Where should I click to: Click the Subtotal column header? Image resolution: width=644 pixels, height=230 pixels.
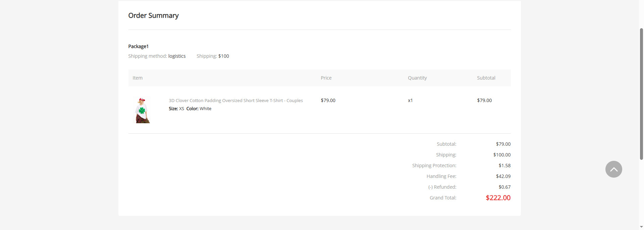tap(486, 78)
